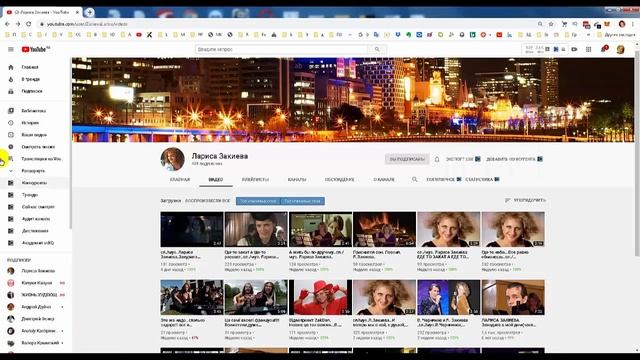The image size is (640, 360).
Task: Open the two guitarists outdoors thumbnail
Action: click(256, 298)
